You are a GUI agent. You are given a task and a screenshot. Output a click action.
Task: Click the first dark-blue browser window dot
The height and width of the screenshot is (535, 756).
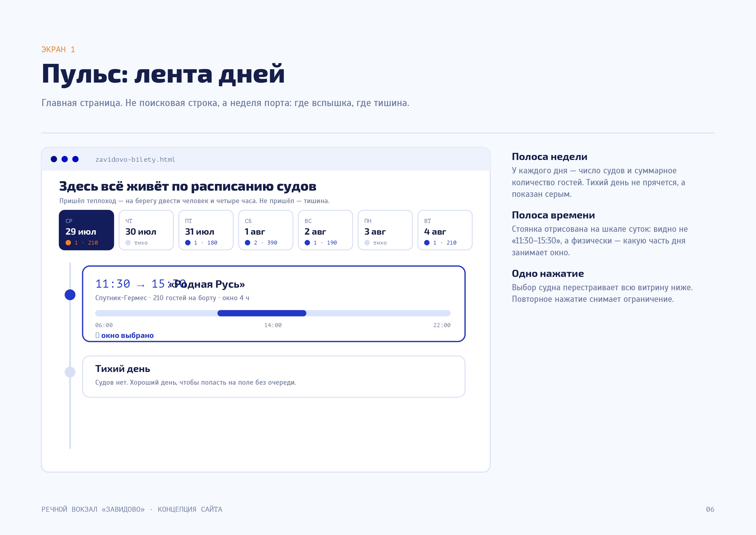click(x=54, y=159)
